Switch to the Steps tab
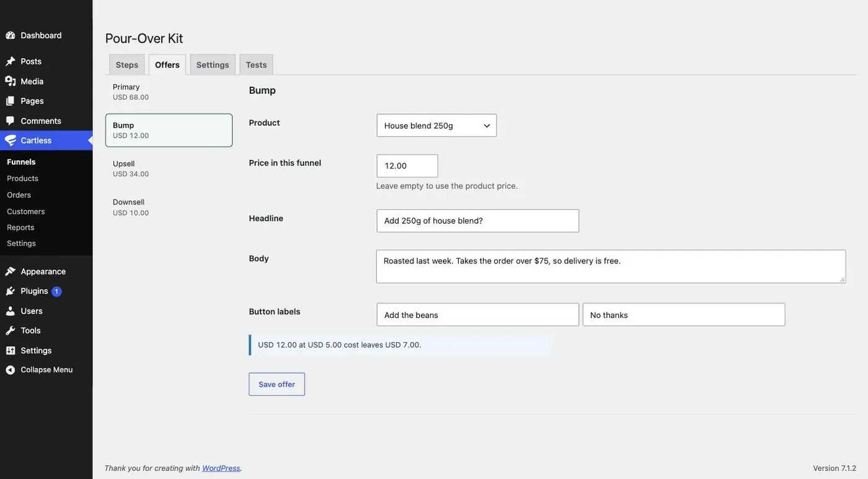Image resolution: width=868 pixels, height=479 pixels. pyautogui.click(x=127, y=64)
